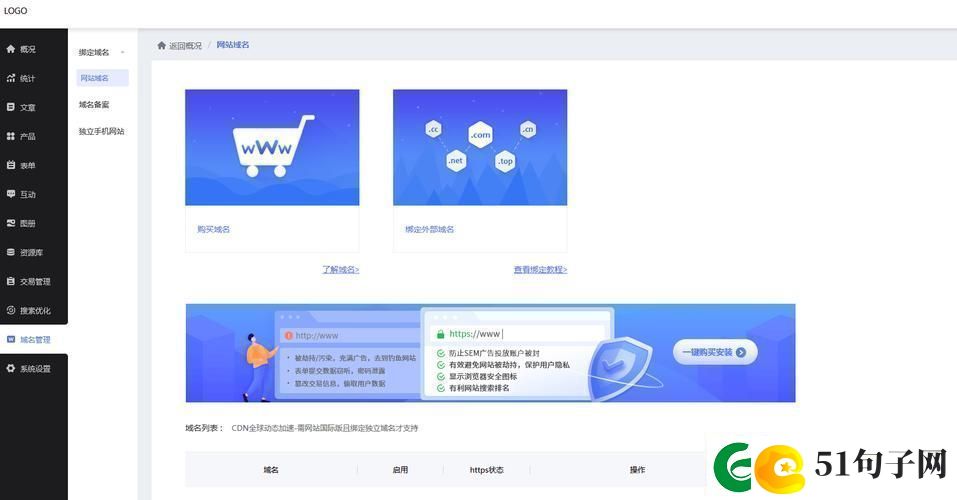The height and width of the screenshot is (500, 957).
Task: Click 网站域名 breadcrumb item
Action: coord(233,45)
